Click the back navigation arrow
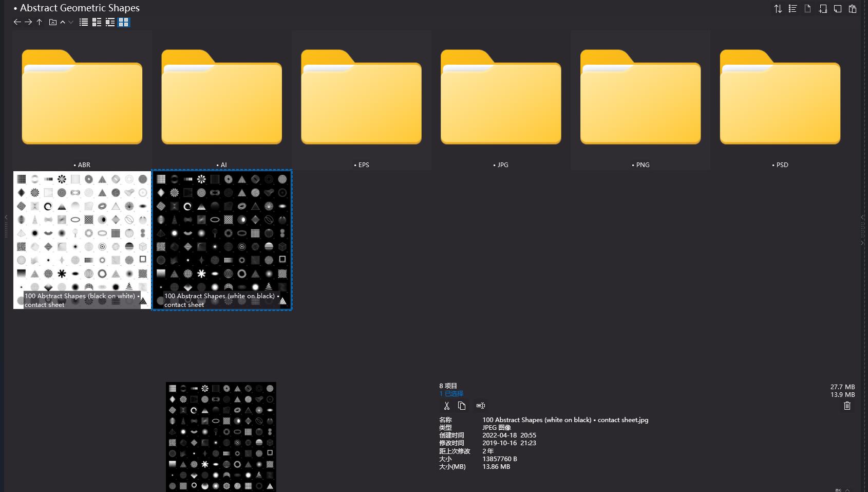 pos(17,22)
